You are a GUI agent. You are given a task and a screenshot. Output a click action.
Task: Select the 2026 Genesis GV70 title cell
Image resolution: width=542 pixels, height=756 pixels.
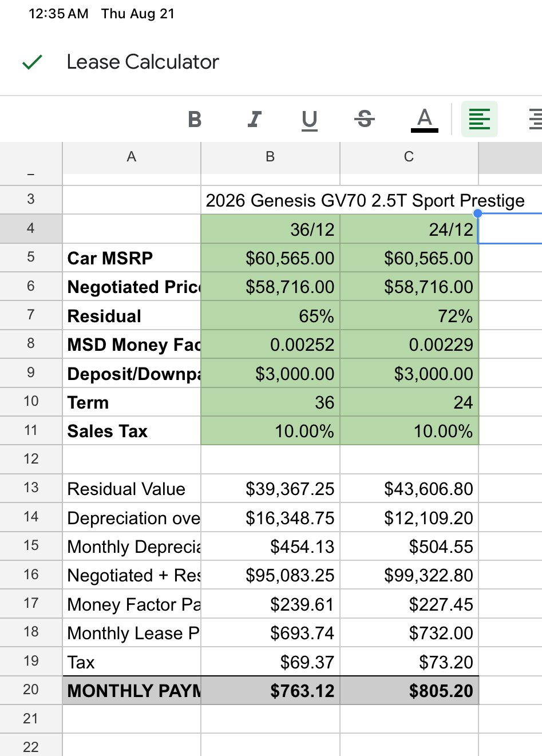[365, 200]
